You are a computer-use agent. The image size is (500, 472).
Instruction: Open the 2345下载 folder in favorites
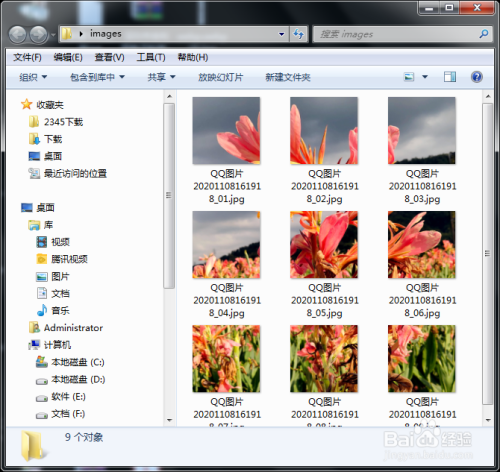[56, 122]
